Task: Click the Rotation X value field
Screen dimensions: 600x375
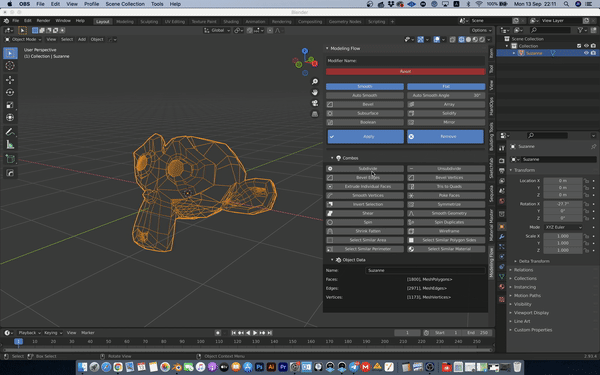Action: [x=563, y=204]
